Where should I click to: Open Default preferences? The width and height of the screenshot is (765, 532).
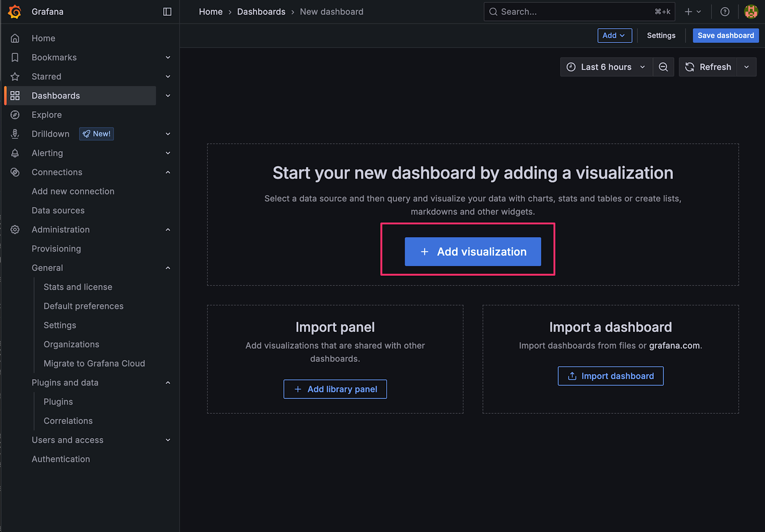83,306
